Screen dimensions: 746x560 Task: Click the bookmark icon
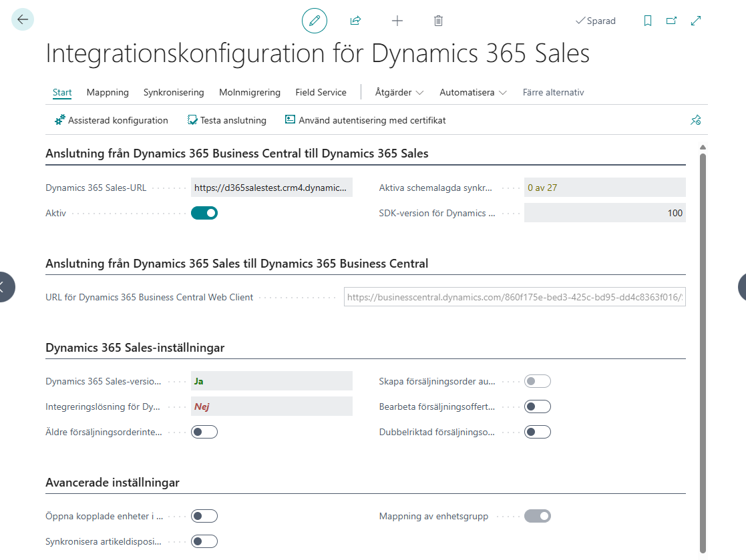click(647, 21)
